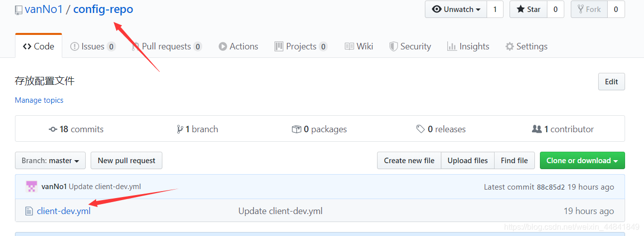Open the client-dev.yml row commit message
Image resolution: width=644 pixels, height=236 pixels.
pos(280,211)
